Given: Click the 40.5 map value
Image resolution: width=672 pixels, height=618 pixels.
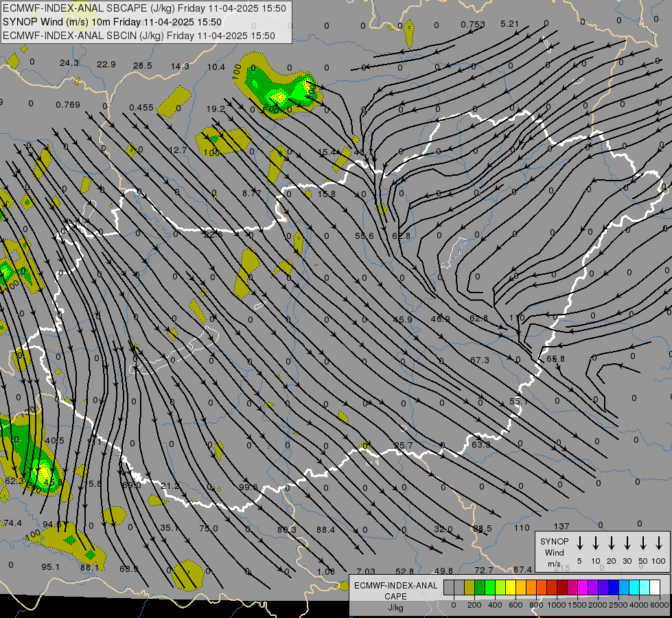Looking at the screenshot, I should [54, 441].
